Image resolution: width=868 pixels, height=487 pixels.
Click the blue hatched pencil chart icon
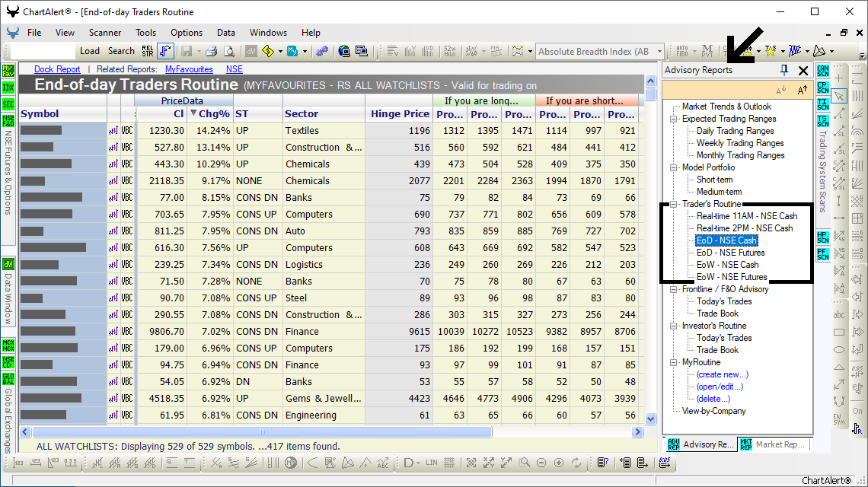tap(795, 51)
